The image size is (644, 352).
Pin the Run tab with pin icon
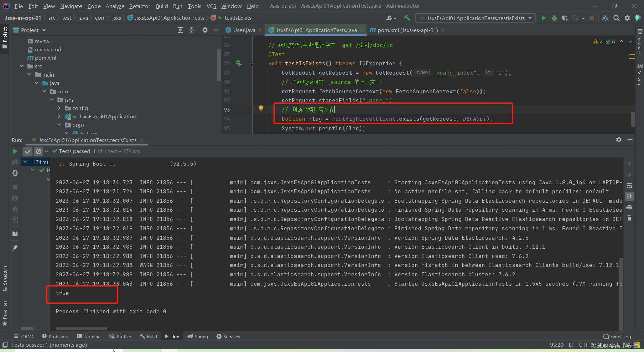[x=15, y=248]
